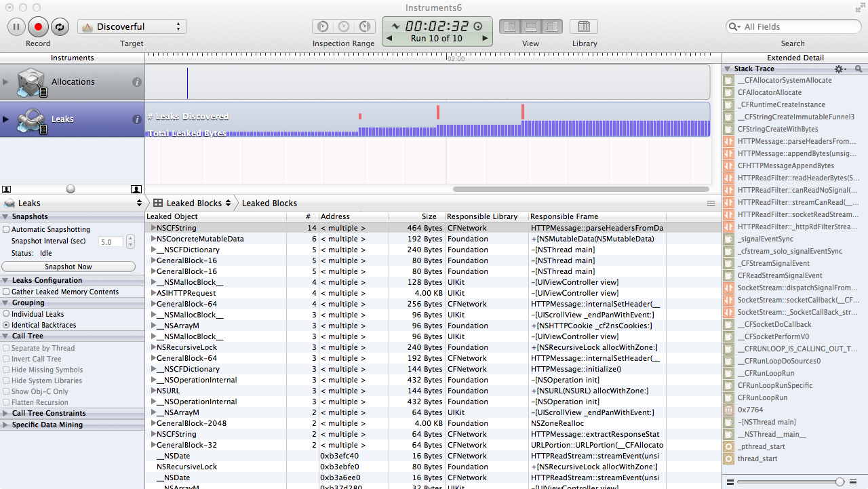Click the detail pane options lines icon
Screen dimensions: 868x489
[x=711, y=203]
